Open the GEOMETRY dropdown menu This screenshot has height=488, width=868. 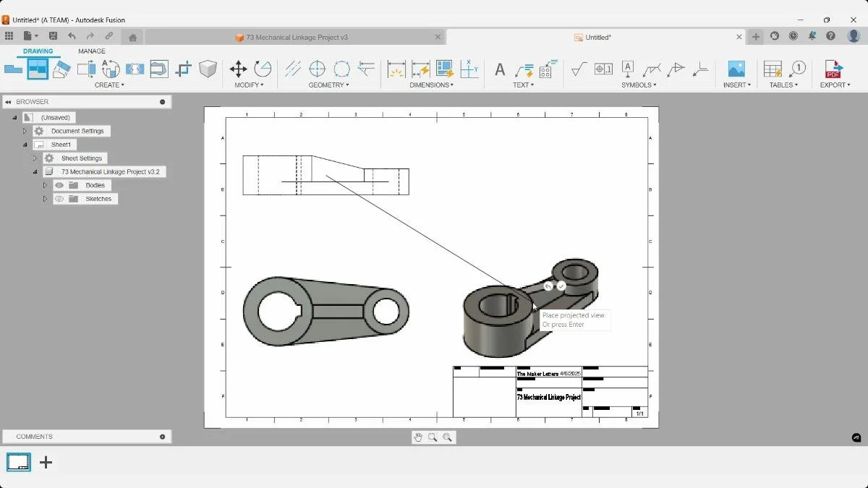tap(329, 85)
